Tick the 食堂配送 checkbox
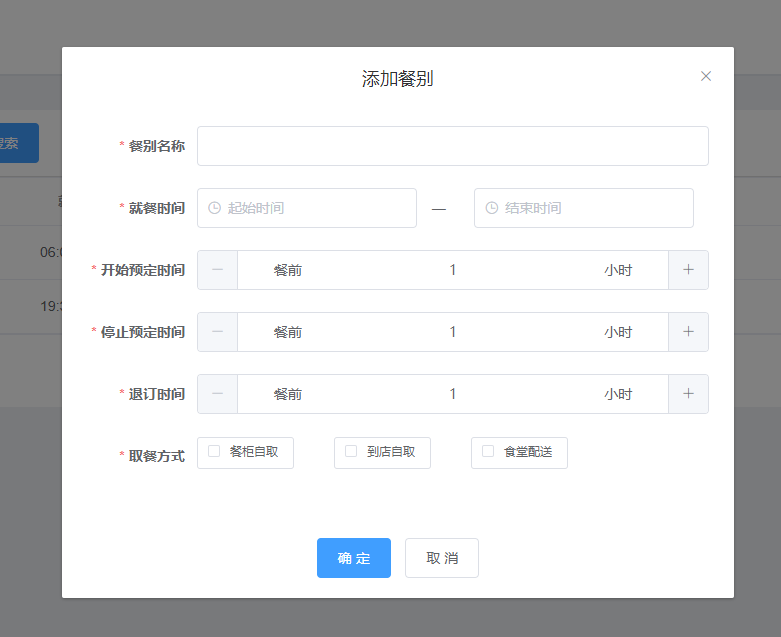 [x=488, y=451]
